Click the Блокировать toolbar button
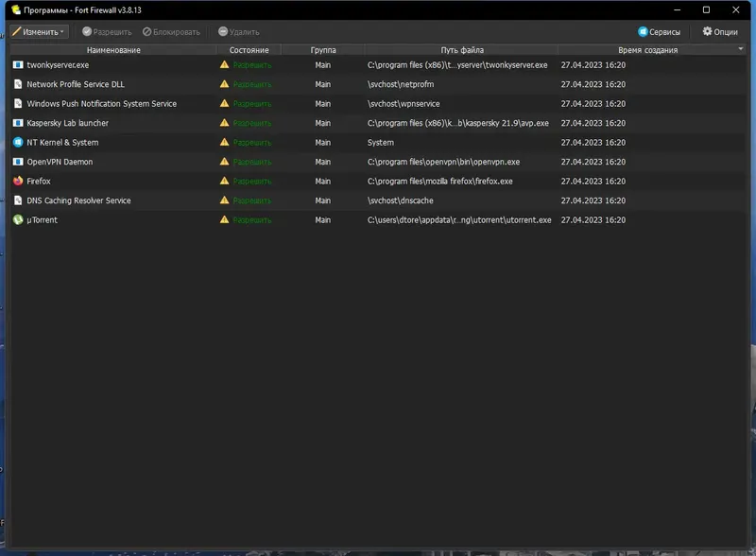This screenshot has width=756, height=556. click(171, 32)
